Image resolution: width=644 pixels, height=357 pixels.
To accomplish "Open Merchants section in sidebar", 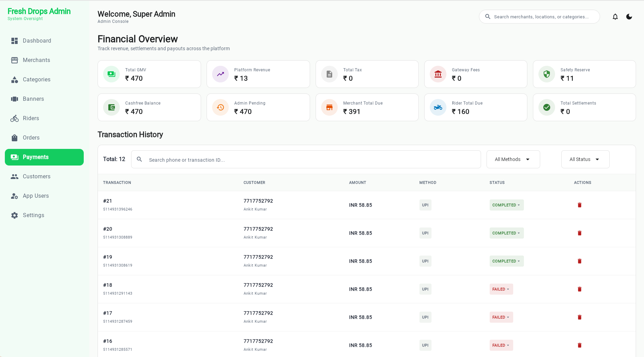I will pyautogui.click(x=44, y=60).
